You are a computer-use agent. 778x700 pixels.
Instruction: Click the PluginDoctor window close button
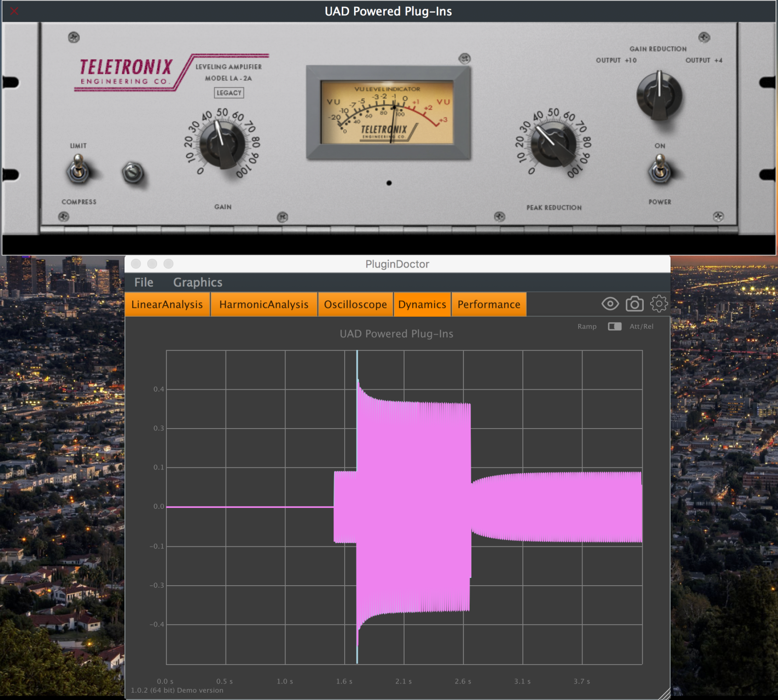click(136, 264)
